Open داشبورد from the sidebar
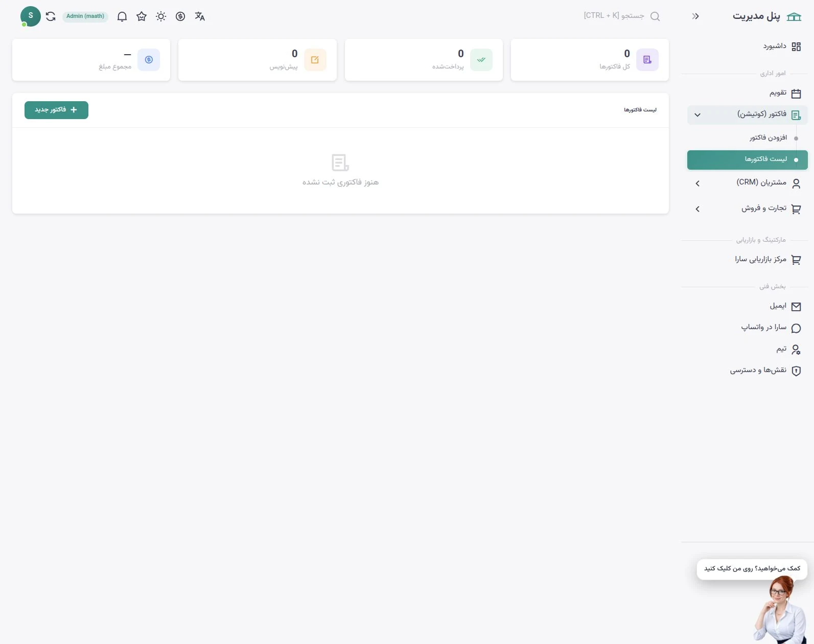Viewport: 814px width, 644px height. (x=748, y=47)
